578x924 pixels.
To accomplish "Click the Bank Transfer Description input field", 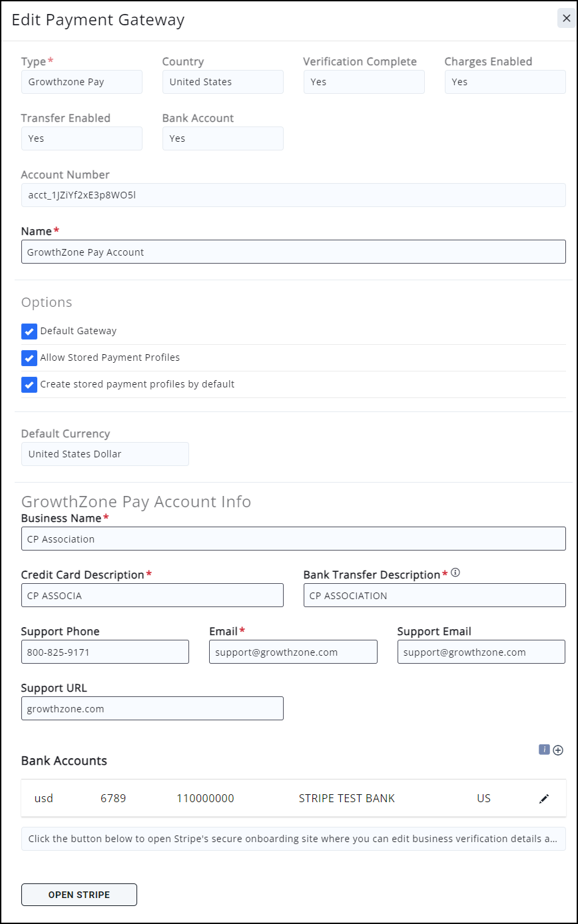I will coord(435,596).
